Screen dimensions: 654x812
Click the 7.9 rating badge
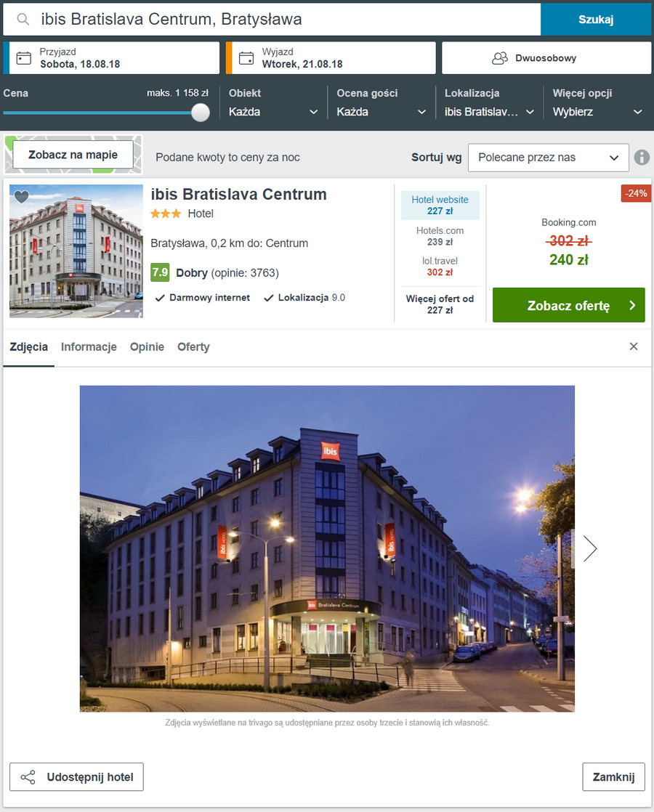(160, 272)
